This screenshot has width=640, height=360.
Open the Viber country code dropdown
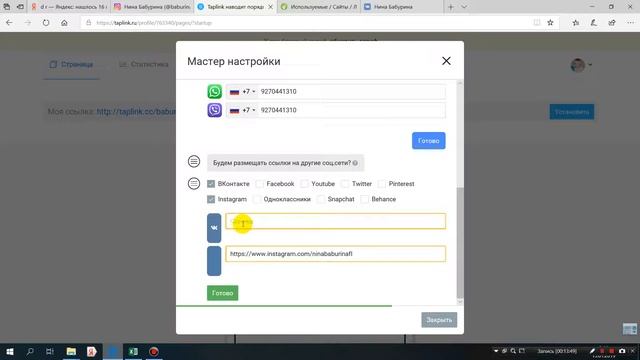(x=242, y=110)
